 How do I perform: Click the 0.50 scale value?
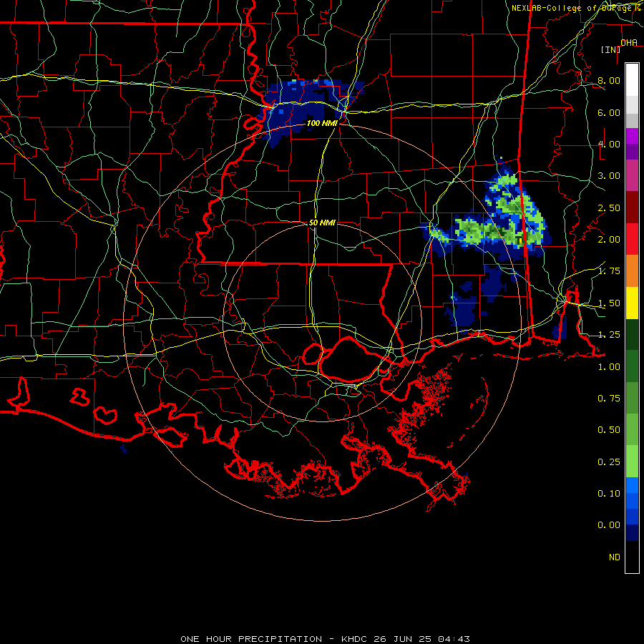coord(609,430)
